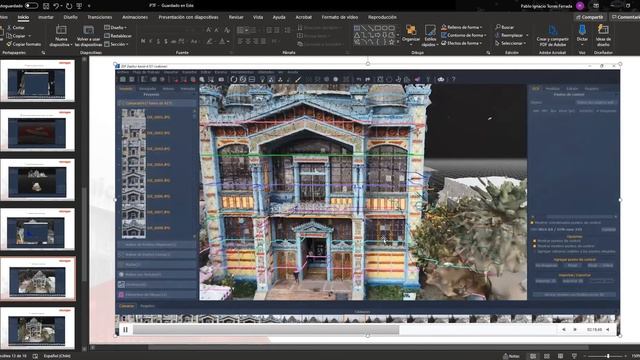Open Estilos rápidos gallery
The image size is (640, 360).
coord(430,35)
